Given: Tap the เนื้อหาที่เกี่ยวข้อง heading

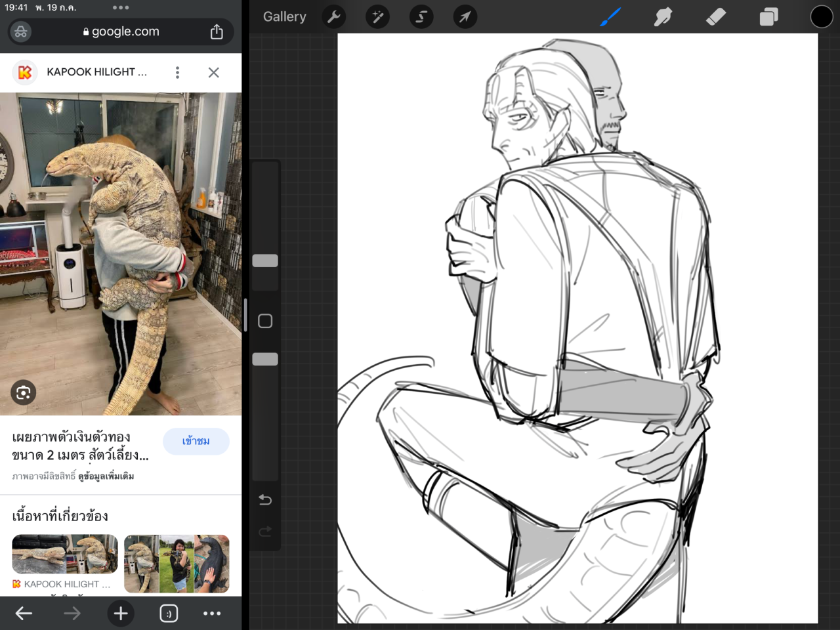Looking at the screenshot, I should pyautogui.click(x=60, y=516).
